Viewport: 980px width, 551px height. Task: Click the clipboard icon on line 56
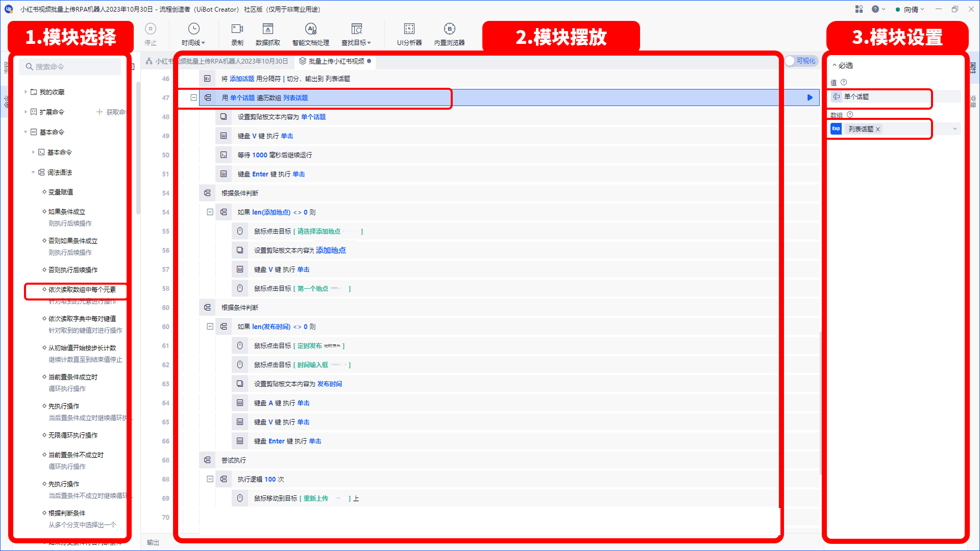click(240, 250)
